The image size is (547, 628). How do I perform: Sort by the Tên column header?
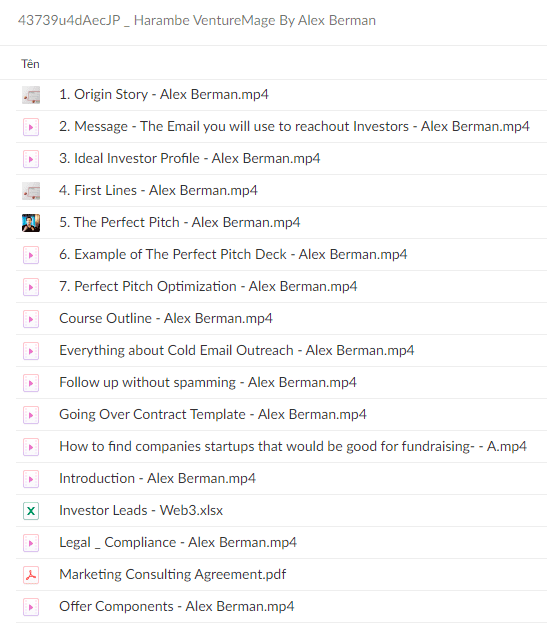(x=30, y=64)
